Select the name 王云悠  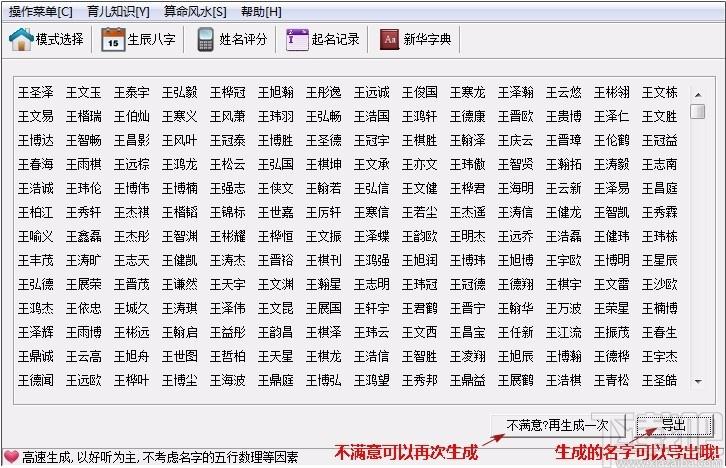pos(563,92)
